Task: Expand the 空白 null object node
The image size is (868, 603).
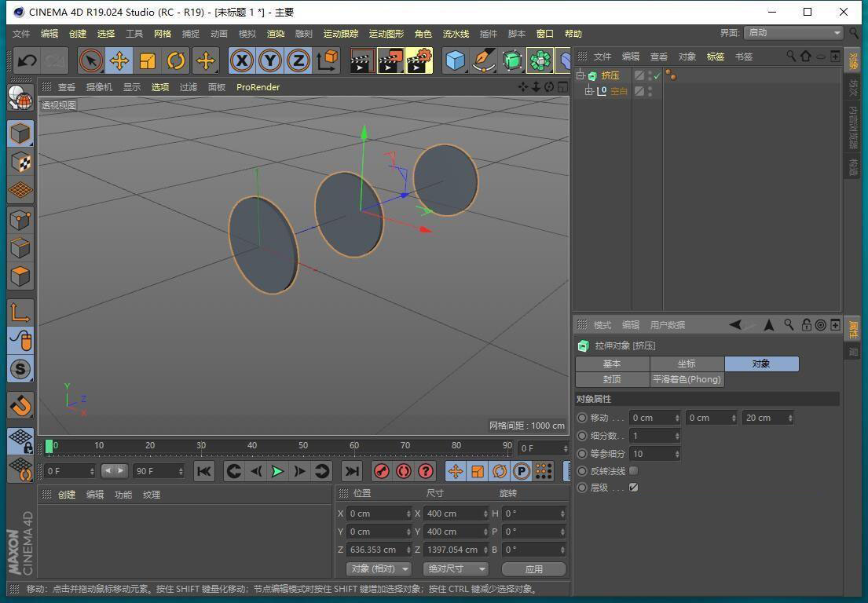Action: tap(589, 91)
